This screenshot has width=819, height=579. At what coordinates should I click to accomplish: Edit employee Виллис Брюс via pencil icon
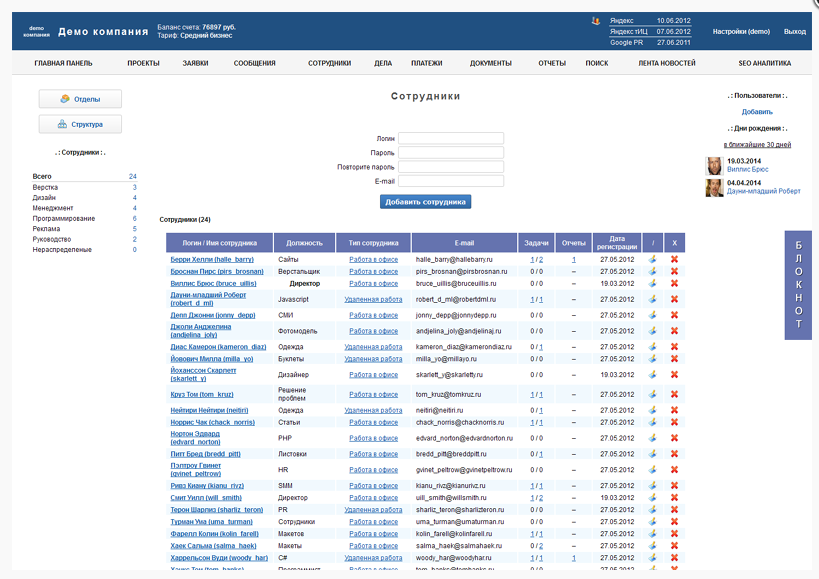652,283
